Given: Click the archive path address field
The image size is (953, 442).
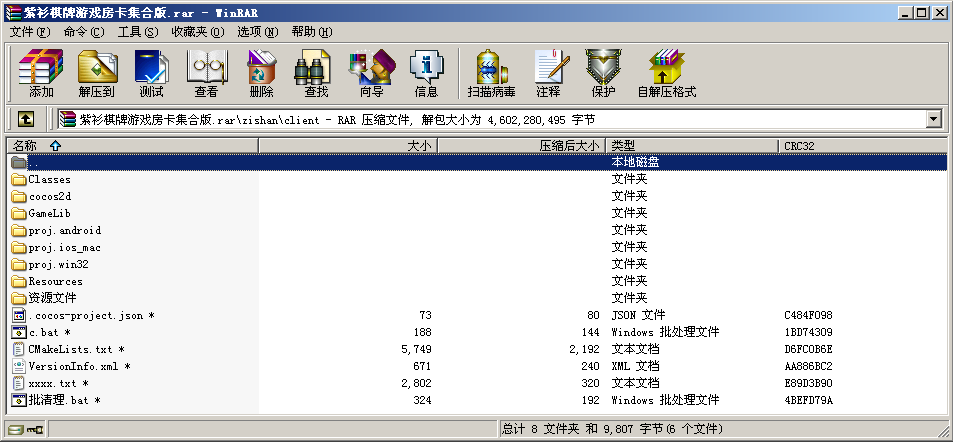Looking at the screenshot, I should 490,119.
